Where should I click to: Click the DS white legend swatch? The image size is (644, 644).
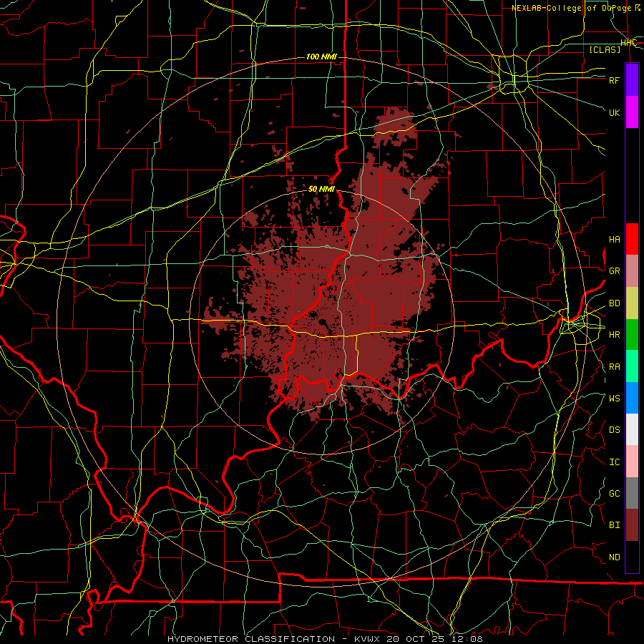click(632, 429)
